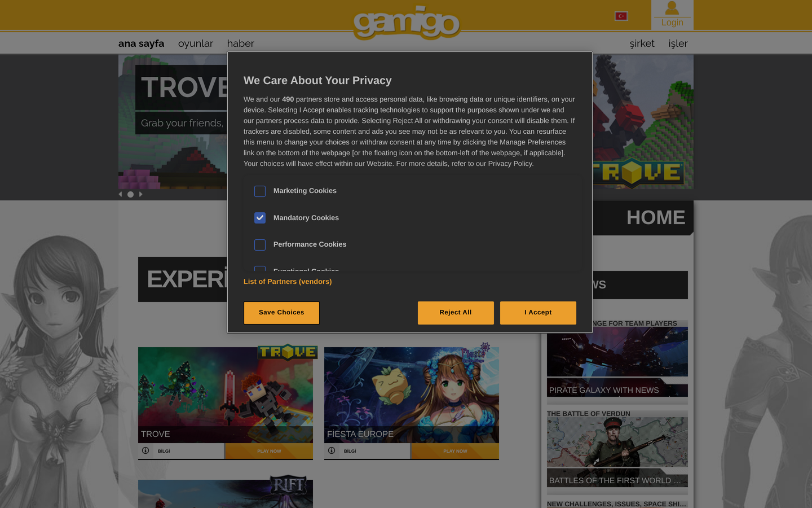Click the RIFT logo on the game card

[x=289, y=485]
